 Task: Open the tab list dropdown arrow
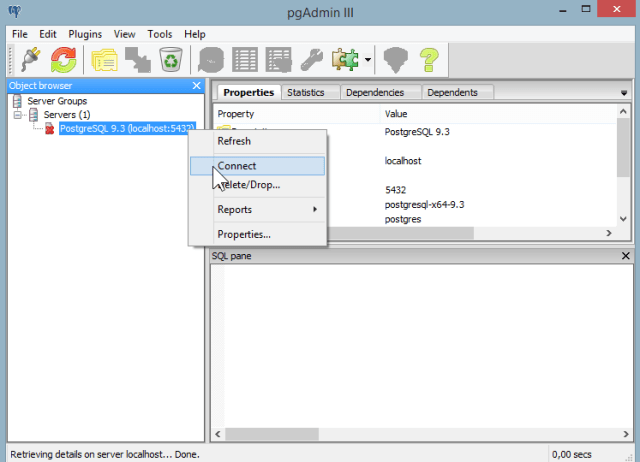click(x=624, y=93)
